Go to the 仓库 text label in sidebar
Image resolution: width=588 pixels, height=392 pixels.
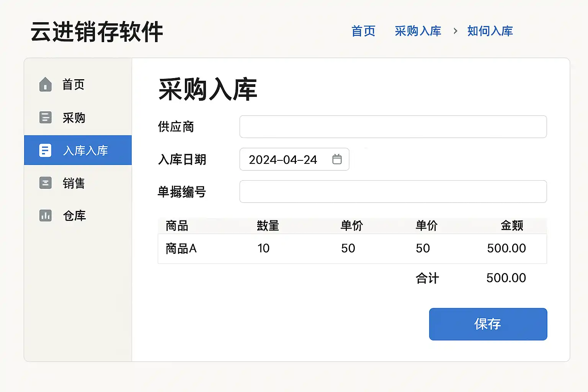[74, 216]
